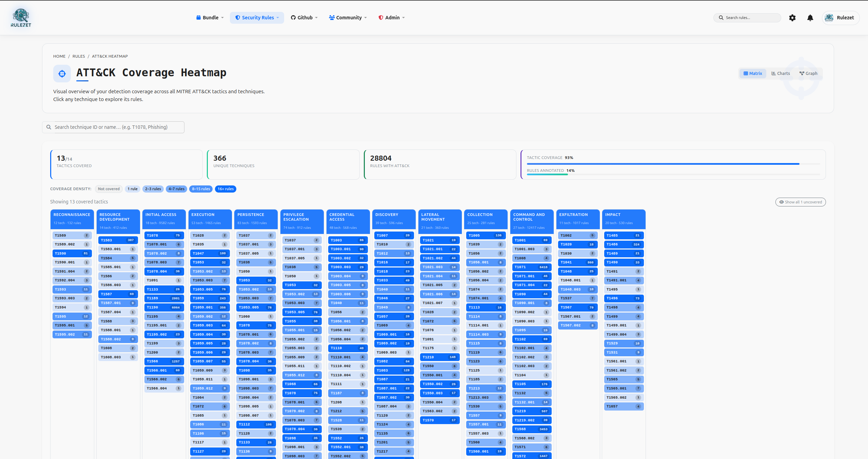This screenshot has height=459, width=868.
Task: Show all 1 uncovered tactics
Action: pos(801,202)
